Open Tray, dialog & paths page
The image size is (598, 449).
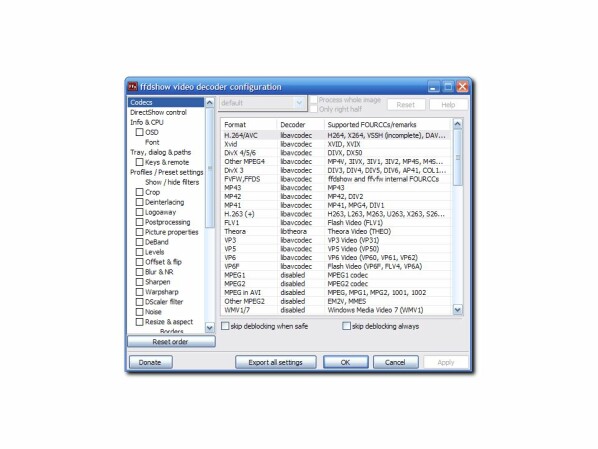(x=161, y=152)
